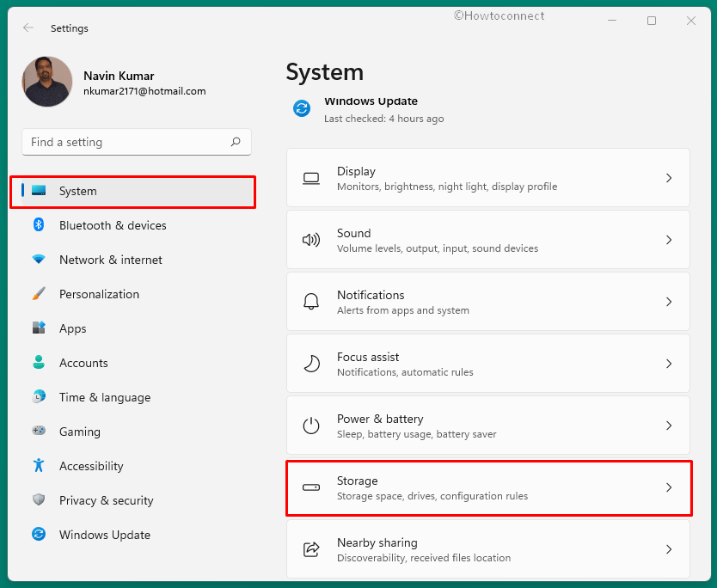Click 'Storage space, drives, configuration rules' text
The width and height of the screenshot is (717, 588).
(432, 496)
